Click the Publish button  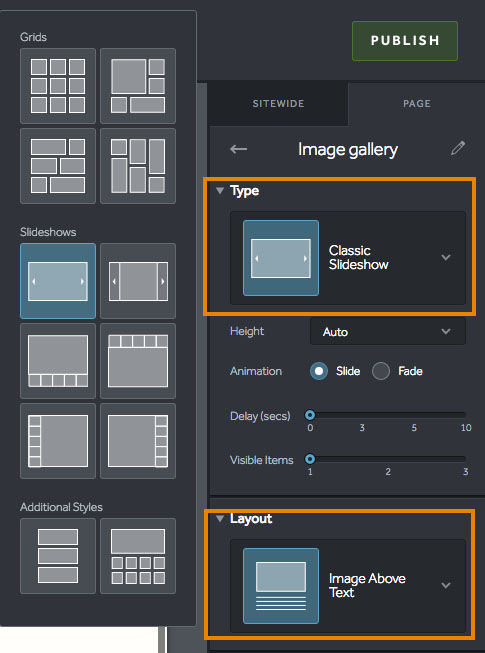point(405,41)
